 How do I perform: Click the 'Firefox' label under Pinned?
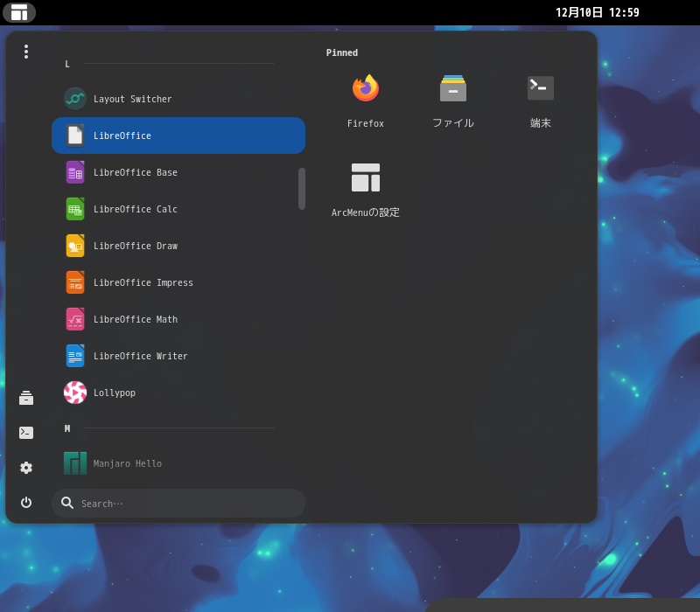366,123
